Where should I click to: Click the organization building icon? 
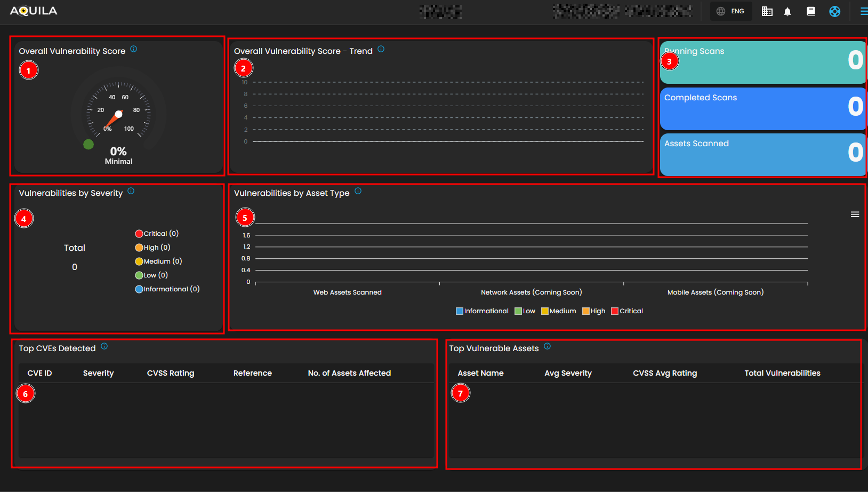[767, 11]
